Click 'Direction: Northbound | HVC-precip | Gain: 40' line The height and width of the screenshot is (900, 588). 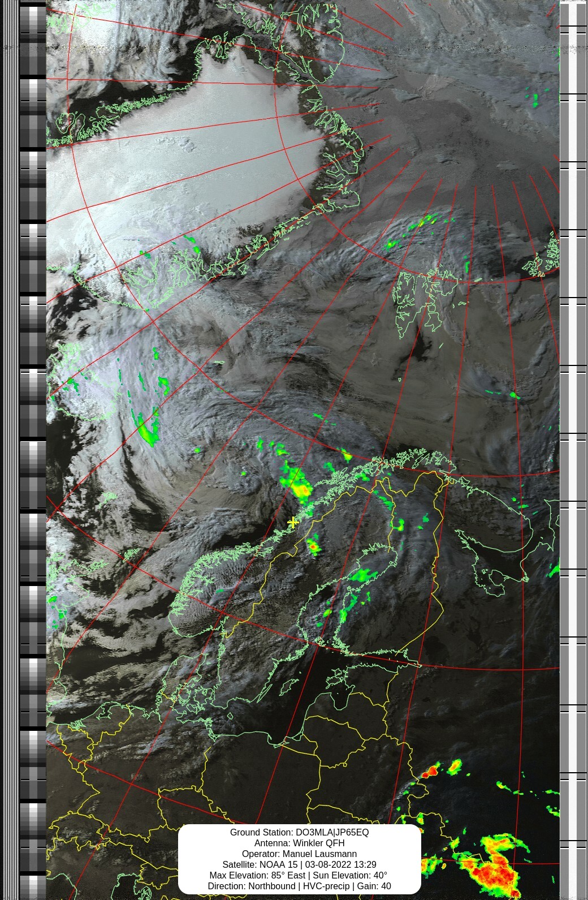point(299,886)
